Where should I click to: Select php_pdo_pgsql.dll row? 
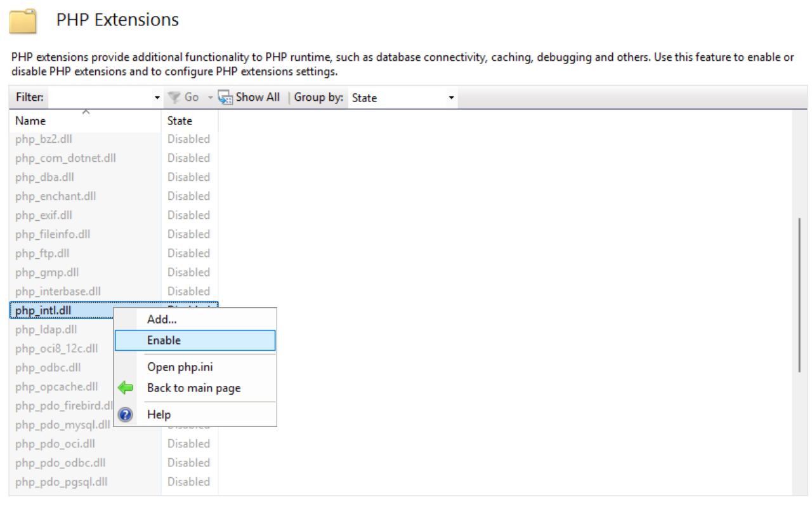click(114, 482)
